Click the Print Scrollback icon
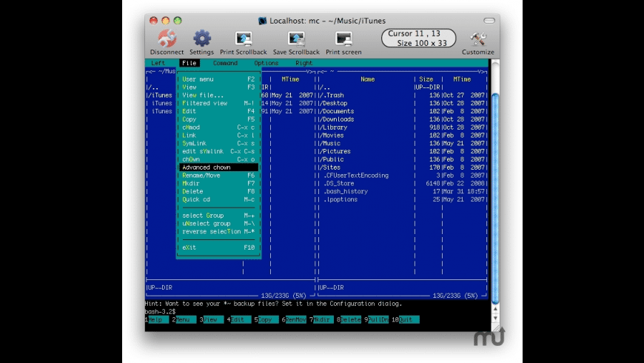The image size is (644, 363). pos(244,39)
